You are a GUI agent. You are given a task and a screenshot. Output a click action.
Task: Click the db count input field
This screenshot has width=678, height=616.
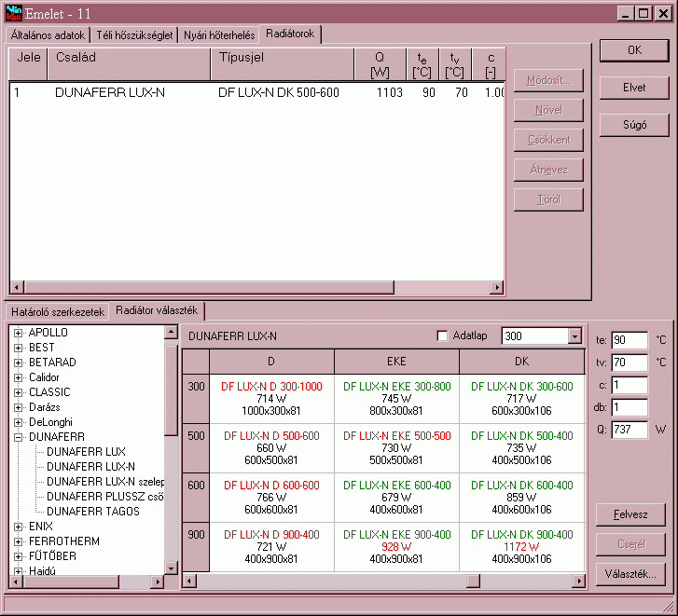pyautogui.click(x=630, y=407)
